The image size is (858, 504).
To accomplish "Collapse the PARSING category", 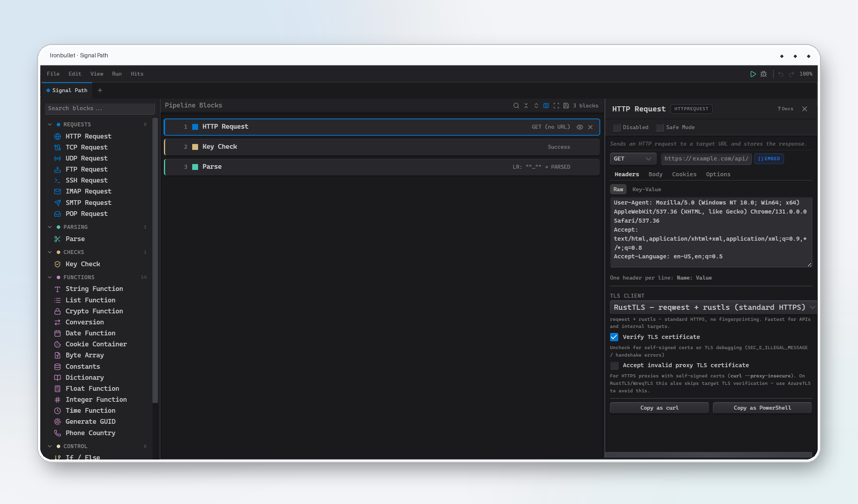I will click(x=50, y=227).
